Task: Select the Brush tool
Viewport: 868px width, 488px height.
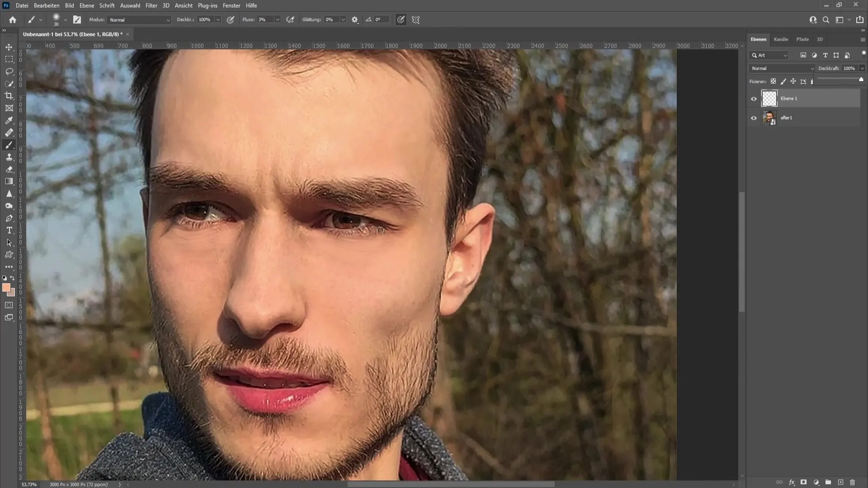Action: click(x=9, y=145)
